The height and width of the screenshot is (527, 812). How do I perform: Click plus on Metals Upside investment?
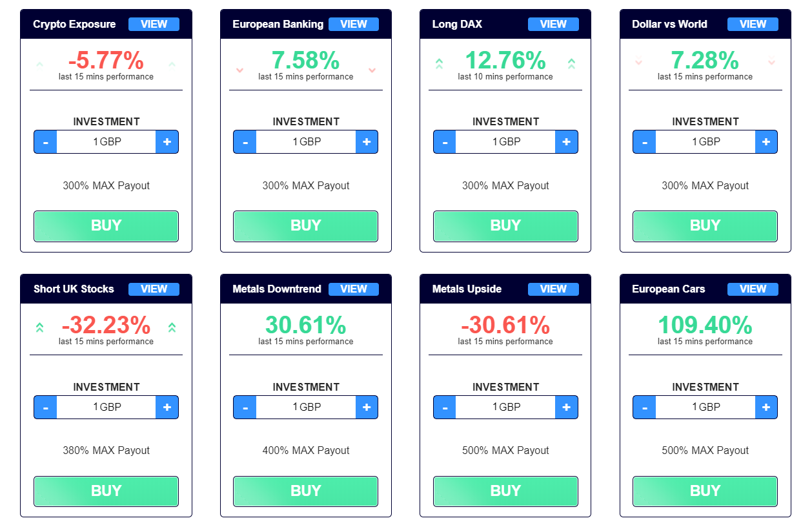click(x=566, y=407)
